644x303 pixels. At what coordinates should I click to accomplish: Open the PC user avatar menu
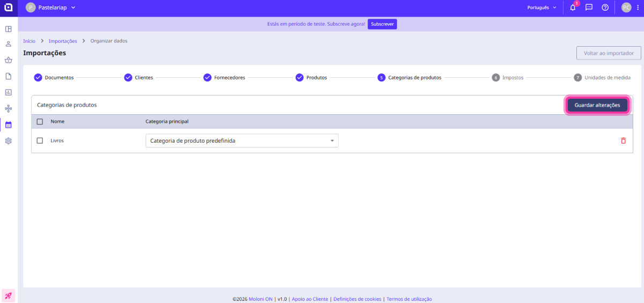[626, 8]
